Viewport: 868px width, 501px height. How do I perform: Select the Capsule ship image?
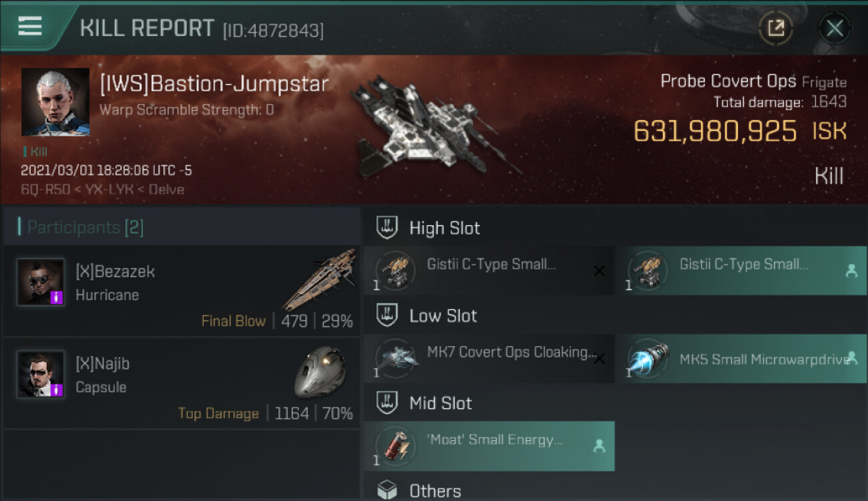pos(319,372)
